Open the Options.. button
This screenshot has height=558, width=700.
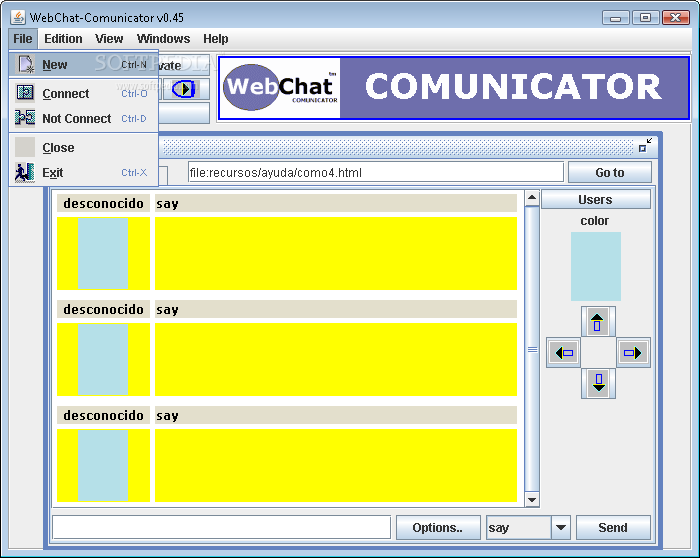pyautogui.click(x=438, y=528)
